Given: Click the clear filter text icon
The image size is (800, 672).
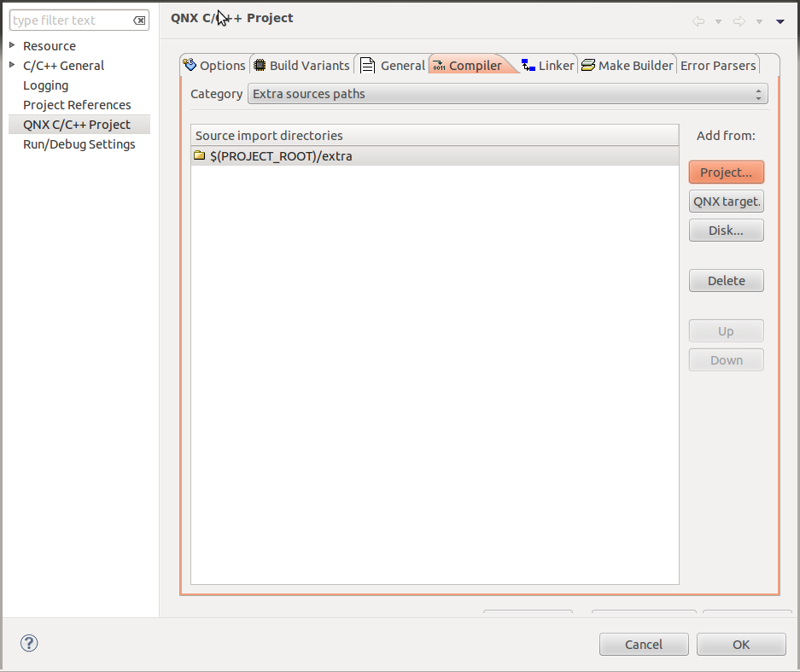Looking at the screenshot, I should (139, 20).
